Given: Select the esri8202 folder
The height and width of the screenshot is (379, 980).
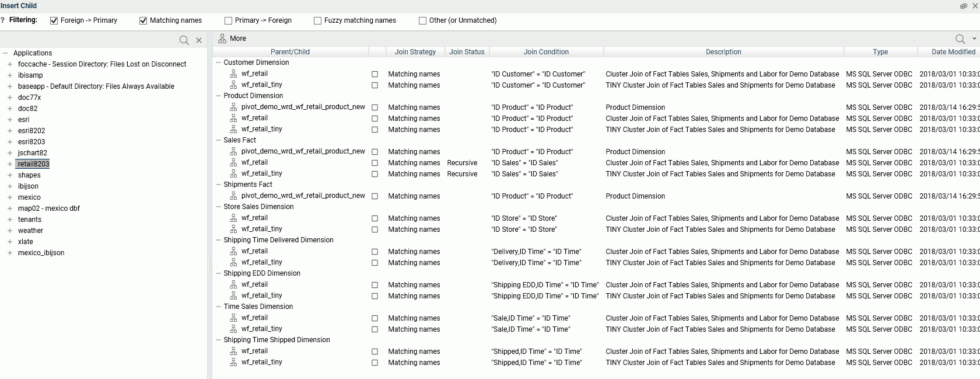Looking at the screenshot, I should point(31,131).
